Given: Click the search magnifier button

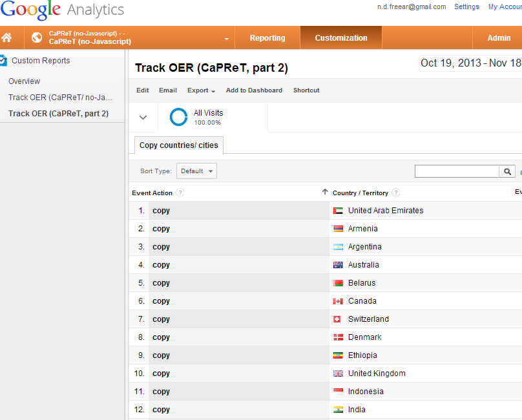Looking at the screenshot, I should 507,171.
